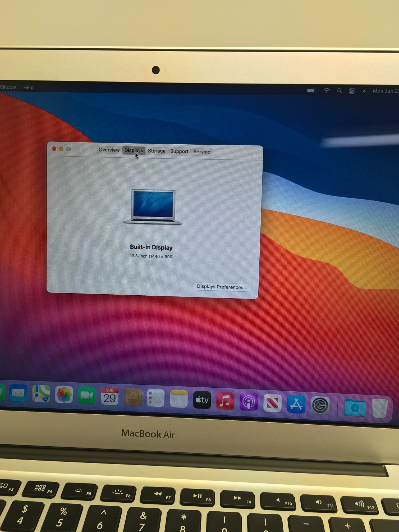Viewport: 399px width, 532px height.
Task: Click the battery status icon
Action: coord(311,90)
